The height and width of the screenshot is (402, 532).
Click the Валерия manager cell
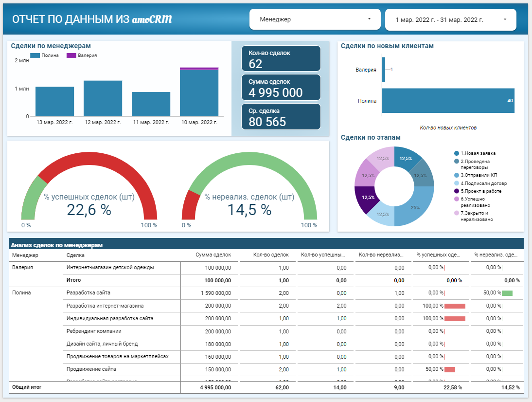tap(23, 267)
